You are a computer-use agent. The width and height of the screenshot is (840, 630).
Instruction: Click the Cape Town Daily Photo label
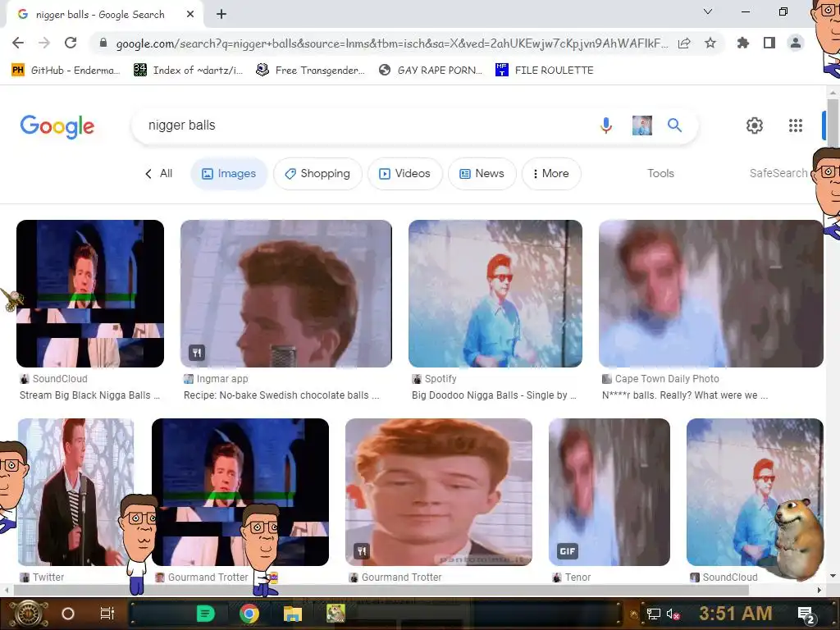[x=666, y=379]
